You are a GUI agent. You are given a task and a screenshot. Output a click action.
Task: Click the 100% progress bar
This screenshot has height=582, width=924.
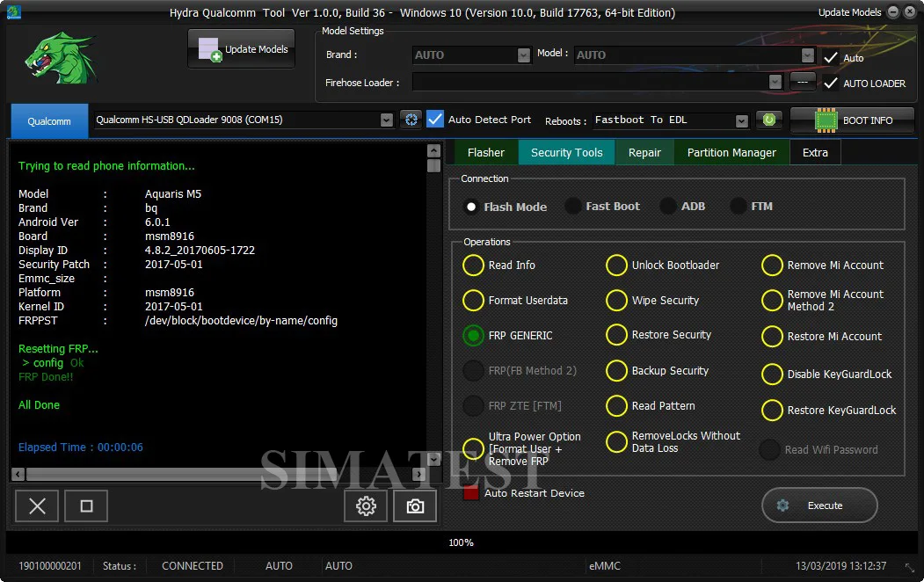(x=462, y=542)
